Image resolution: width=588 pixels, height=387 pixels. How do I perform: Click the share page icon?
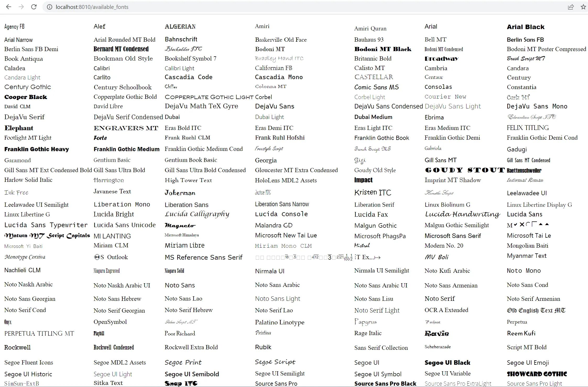pyautogui.click(x=571, y=7)
